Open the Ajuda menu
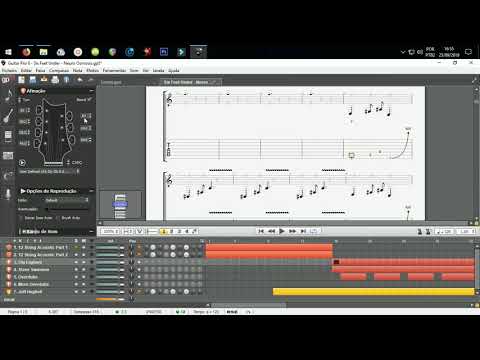 174,70
